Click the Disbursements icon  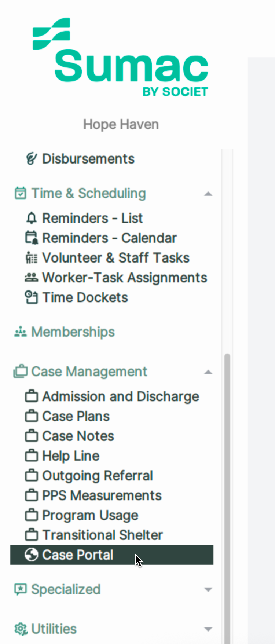(32, 159)
